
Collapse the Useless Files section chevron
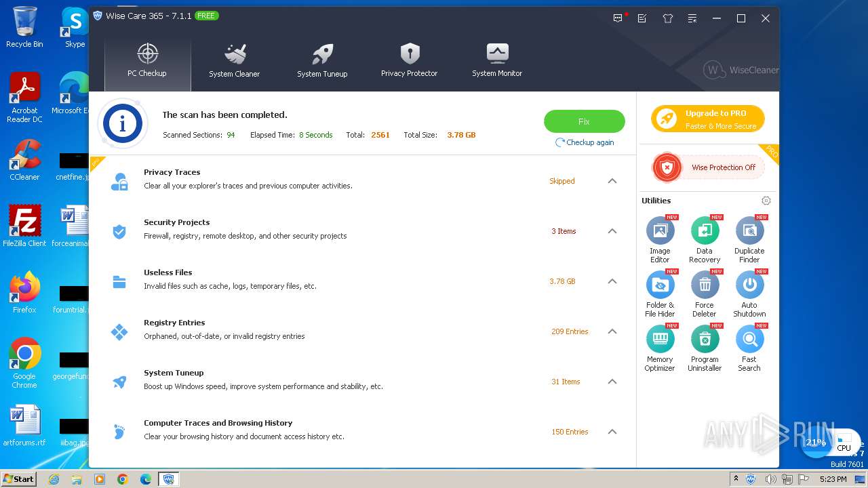click(x=612, y=281)
